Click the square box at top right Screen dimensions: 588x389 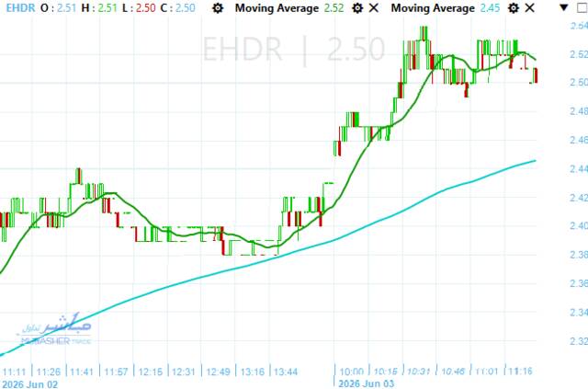click(x=582, y=8)
